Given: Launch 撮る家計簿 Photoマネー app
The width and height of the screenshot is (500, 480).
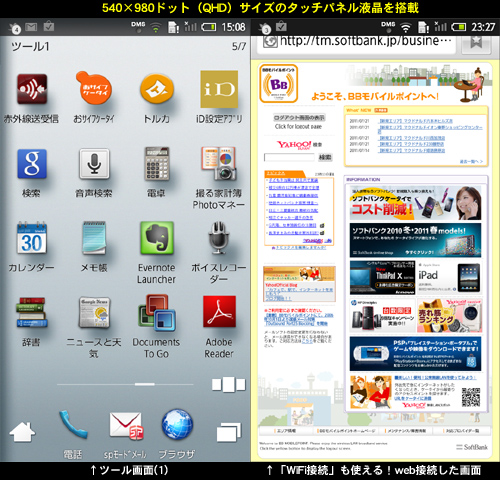Looking at the screenshot, I should point(219,163).
